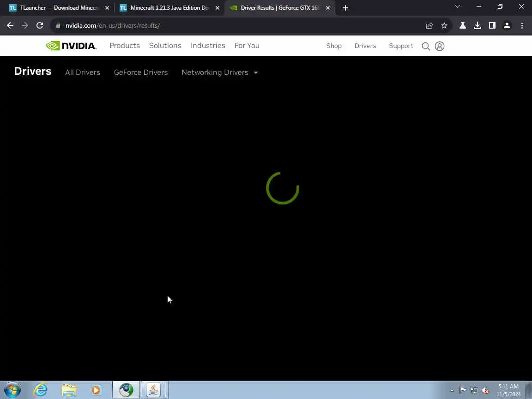
Task: Click the address bar URL field
Action: [x=237, y=25]
